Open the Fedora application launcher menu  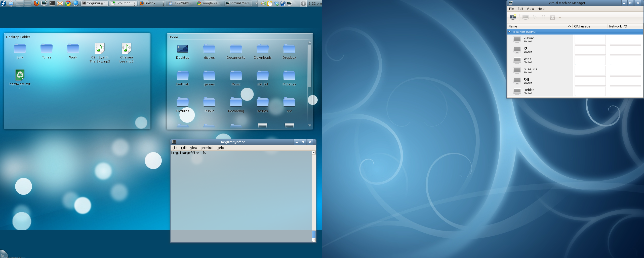click(x=3, y=3)
